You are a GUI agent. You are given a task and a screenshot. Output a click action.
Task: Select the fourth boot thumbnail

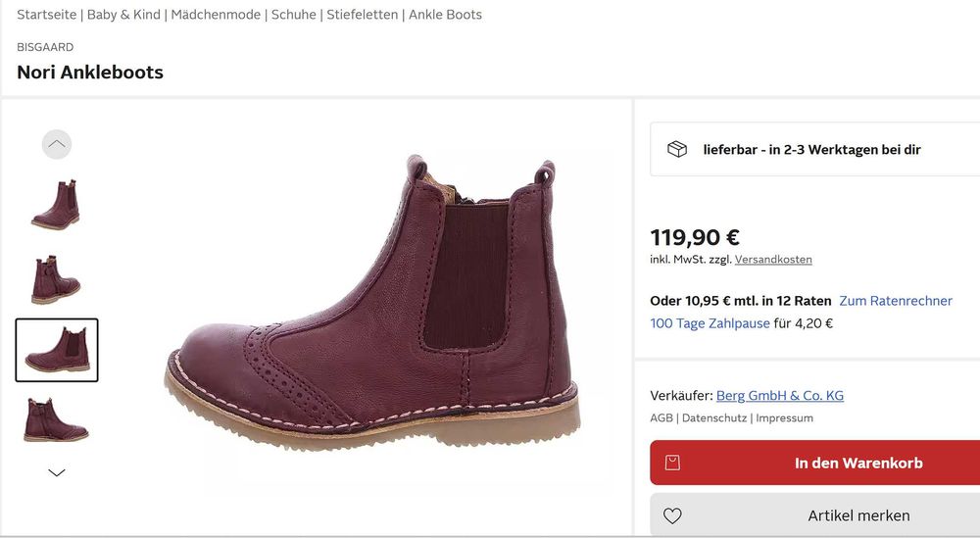click(x=56, y=419)
